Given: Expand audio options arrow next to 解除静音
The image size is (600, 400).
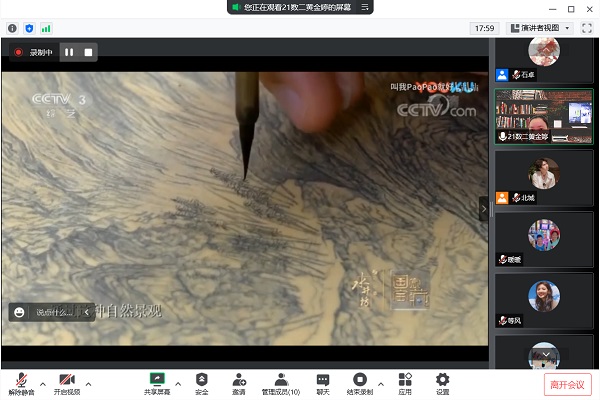Looking at the screenshot, I should click(x=41, y=382).
